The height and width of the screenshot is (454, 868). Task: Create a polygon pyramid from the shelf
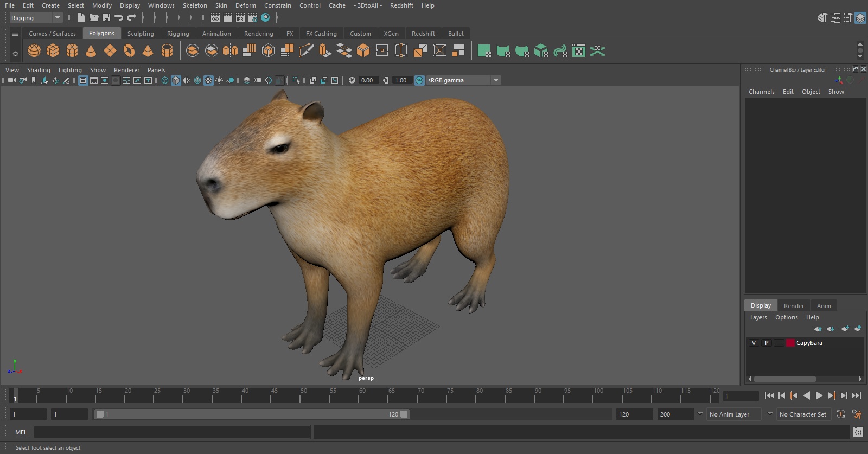[x=148, y=51]
